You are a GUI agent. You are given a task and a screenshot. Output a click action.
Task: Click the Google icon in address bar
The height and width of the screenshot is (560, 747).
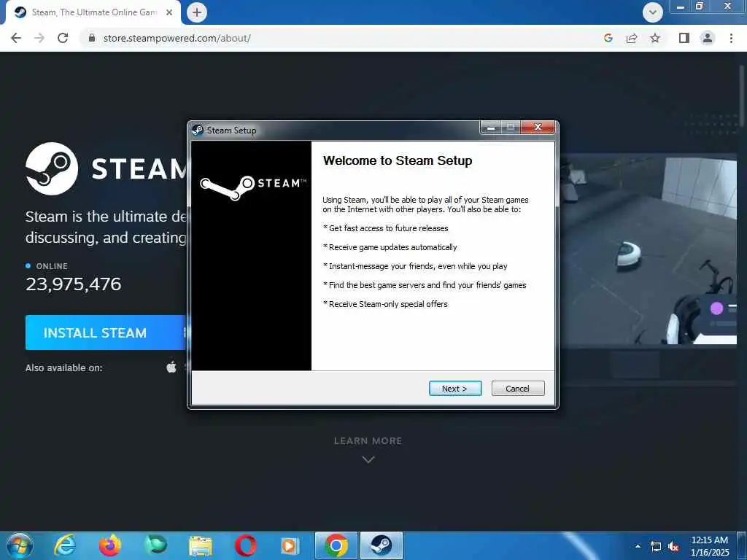[608, 38]
